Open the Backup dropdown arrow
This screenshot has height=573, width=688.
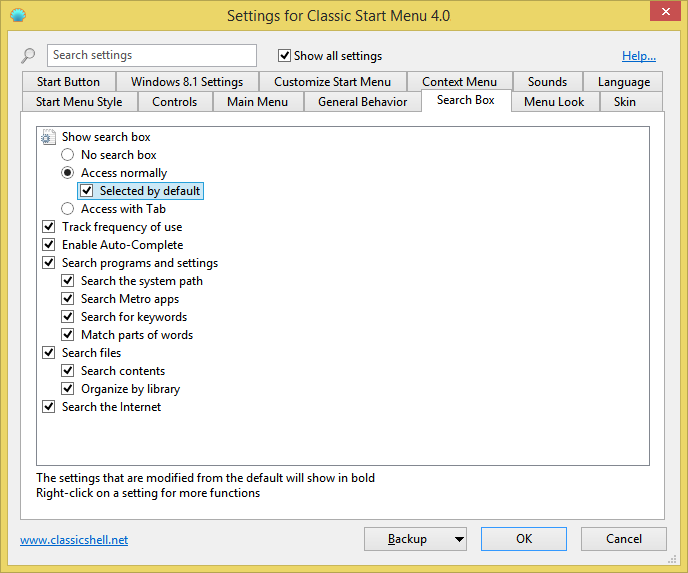[459, 539]
